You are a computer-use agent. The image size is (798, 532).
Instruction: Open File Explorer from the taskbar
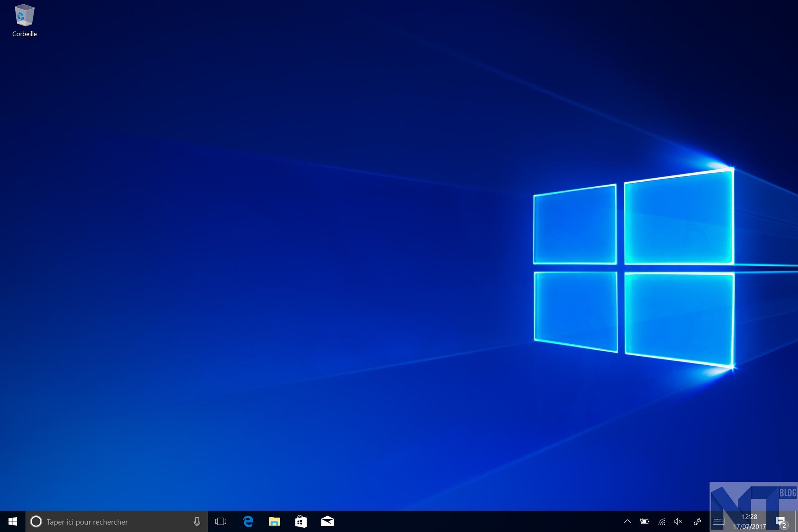coord(274,521)
